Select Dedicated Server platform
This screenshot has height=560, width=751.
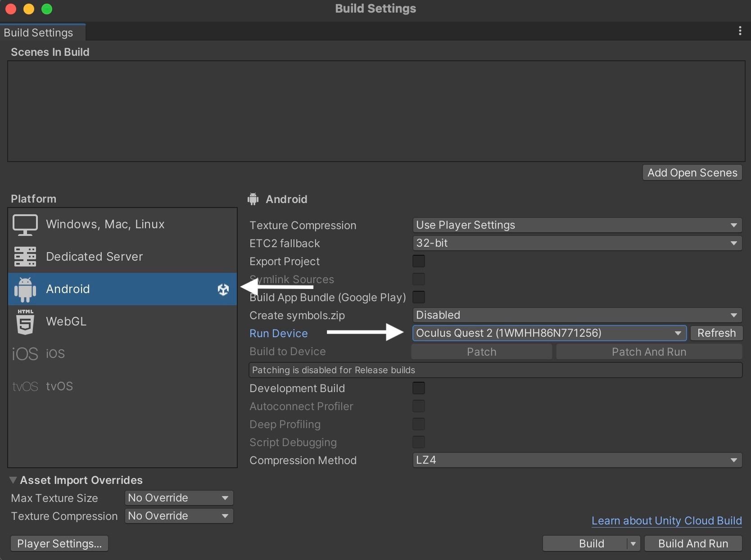click(x=122, y=257)
